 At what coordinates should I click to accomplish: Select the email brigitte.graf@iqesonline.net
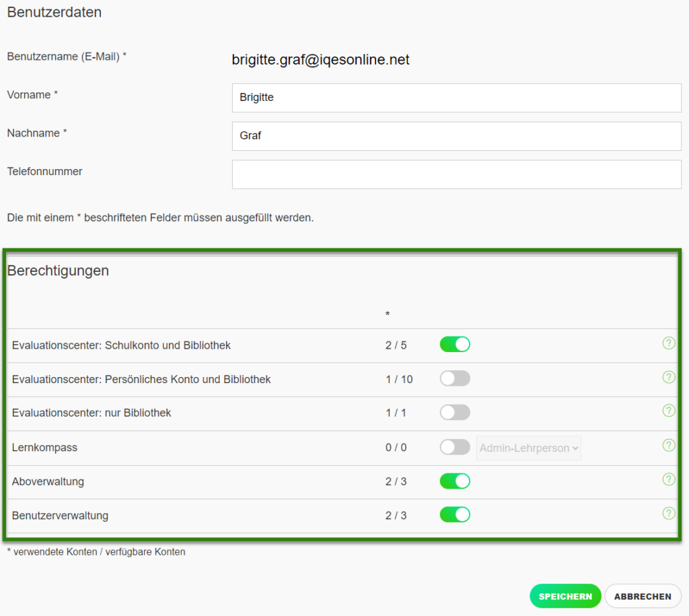[x=320, y=59]
